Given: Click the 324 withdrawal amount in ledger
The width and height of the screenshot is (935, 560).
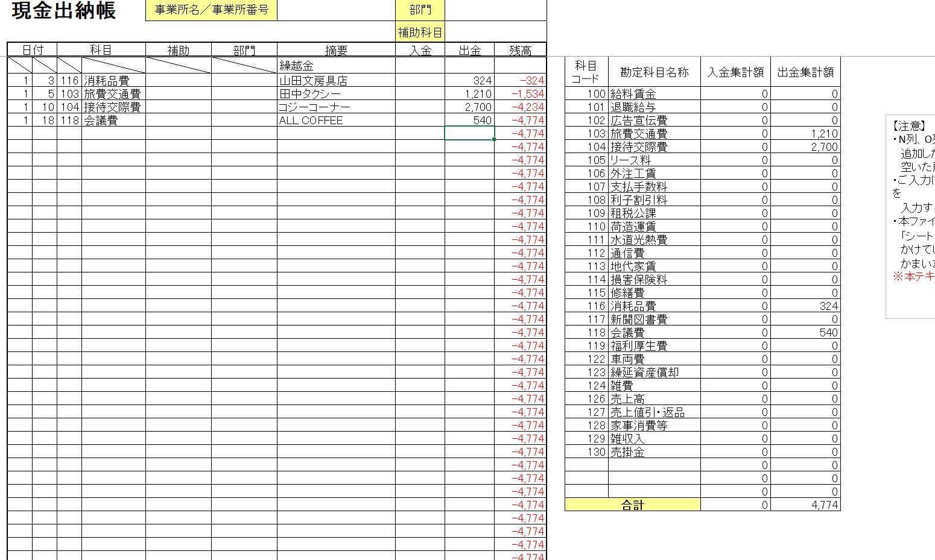Looking at the screenshot, I should point(469,80).
